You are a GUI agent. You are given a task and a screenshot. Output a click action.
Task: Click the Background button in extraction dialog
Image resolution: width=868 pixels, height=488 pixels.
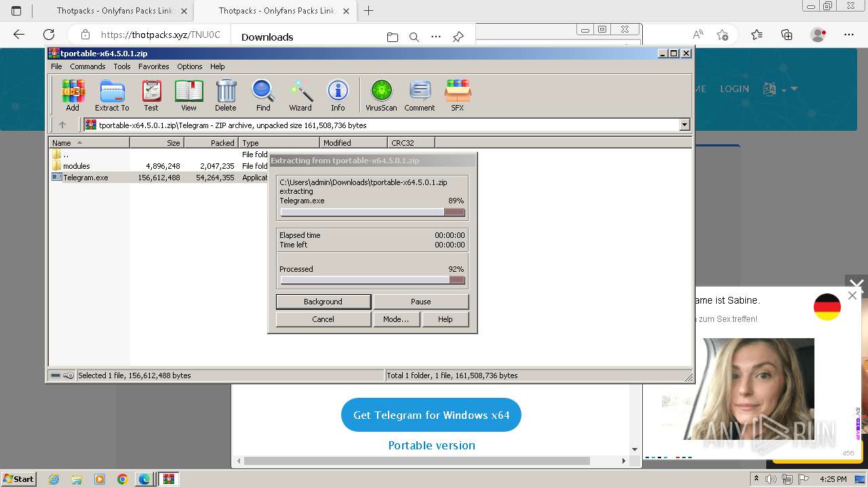[323, 302]
